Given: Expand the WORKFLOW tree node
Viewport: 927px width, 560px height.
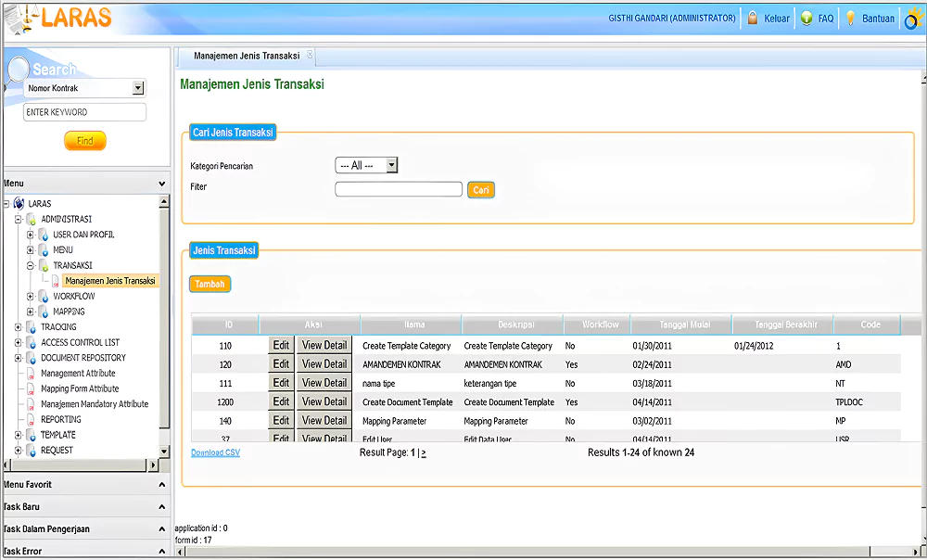Looking at the screenshot, I should [x=31, y=297].
